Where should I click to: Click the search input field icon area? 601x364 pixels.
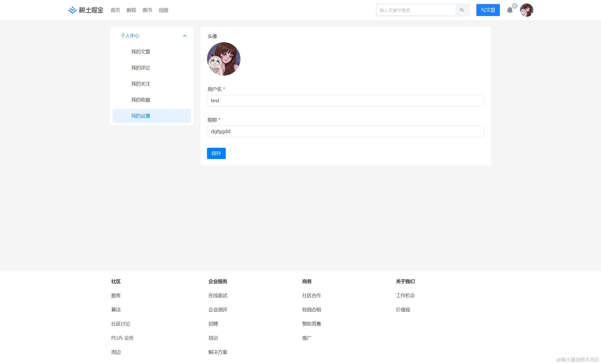click(415, 10)
